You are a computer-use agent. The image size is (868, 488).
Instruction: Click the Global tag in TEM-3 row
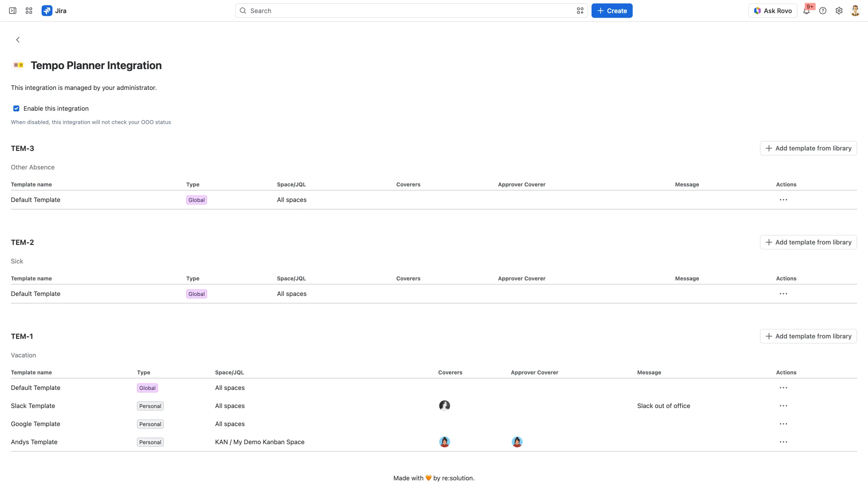pos(197,200)
